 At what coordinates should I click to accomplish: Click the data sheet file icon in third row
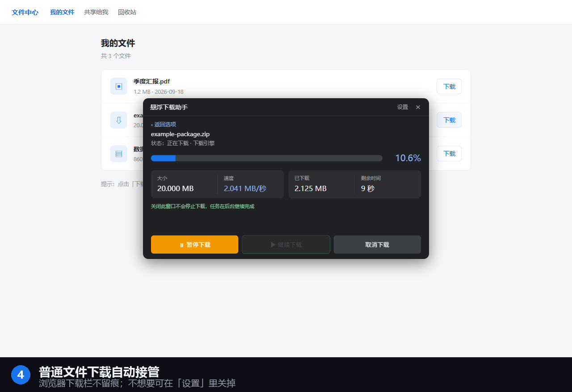point(119,154)
